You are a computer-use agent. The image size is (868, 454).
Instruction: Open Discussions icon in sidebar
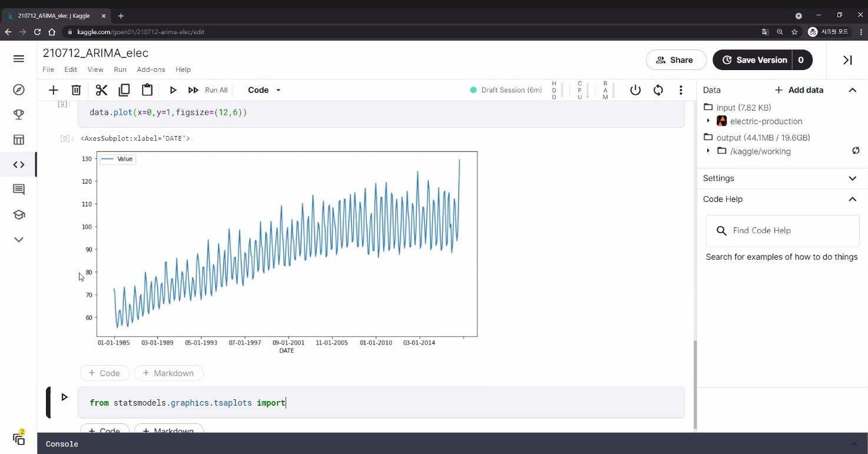point(19,190)
